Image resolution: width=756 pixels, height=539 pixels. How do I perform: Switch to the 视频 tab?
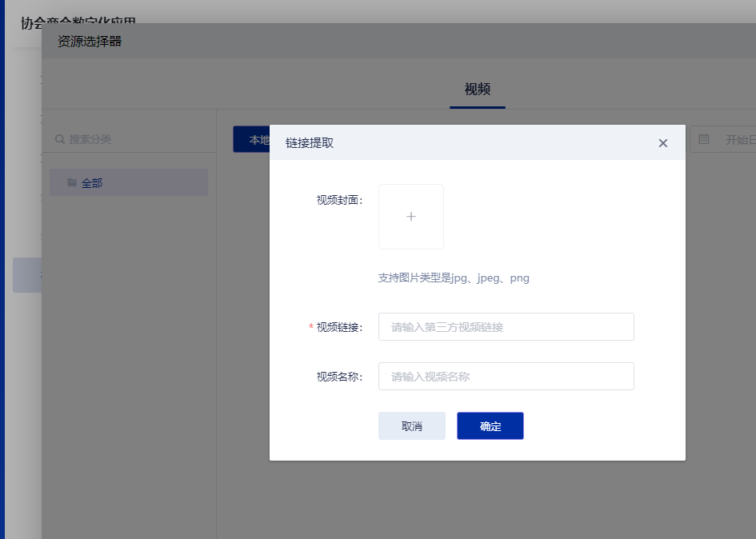477,89
